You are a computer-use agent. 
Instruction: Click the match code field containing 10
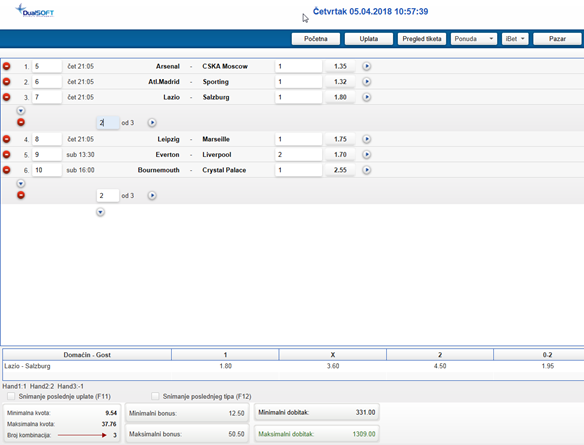(47, 170)
